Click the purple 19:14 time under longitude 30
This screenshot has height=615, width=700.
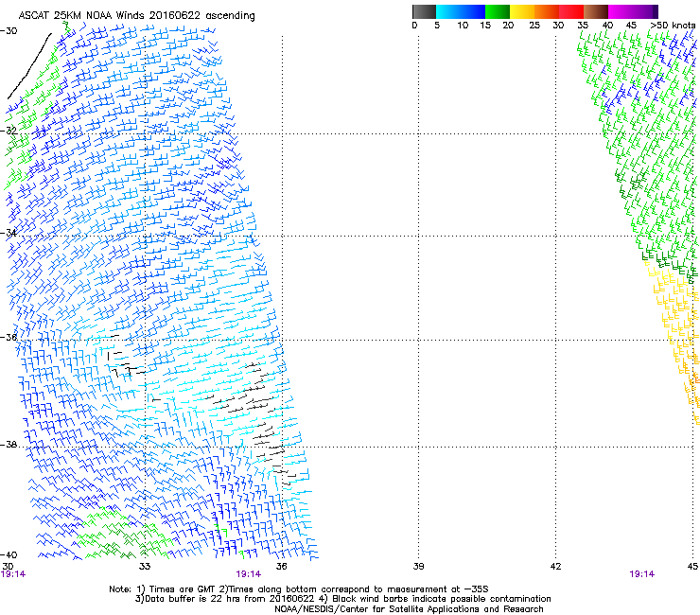(13, 574)
